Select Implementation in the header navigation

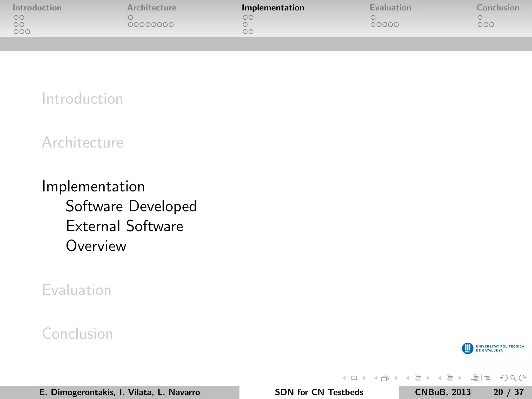273,8
